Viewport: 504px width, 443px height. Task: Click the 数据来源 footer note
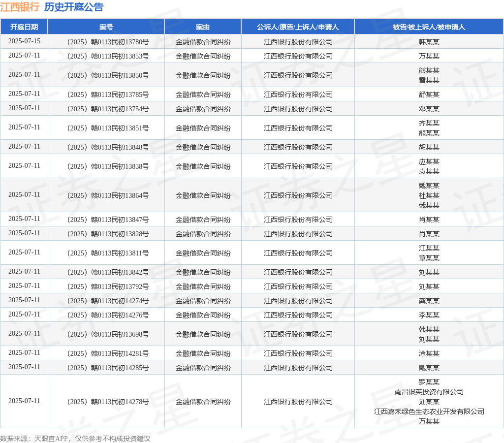(x=75, y=439)
